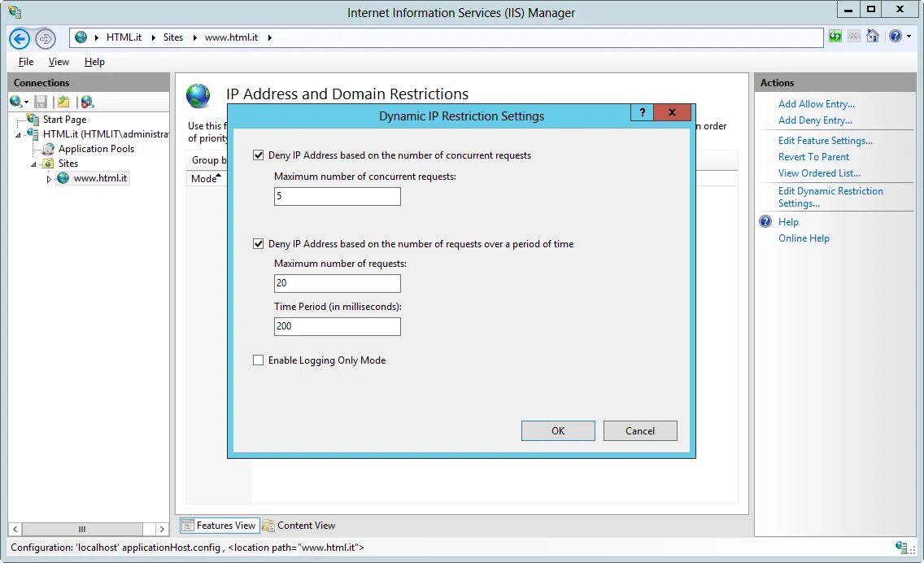This screenshot has width=924, height=563.
Task: Click Connections scrollbar right arrow
Action: 162,529
